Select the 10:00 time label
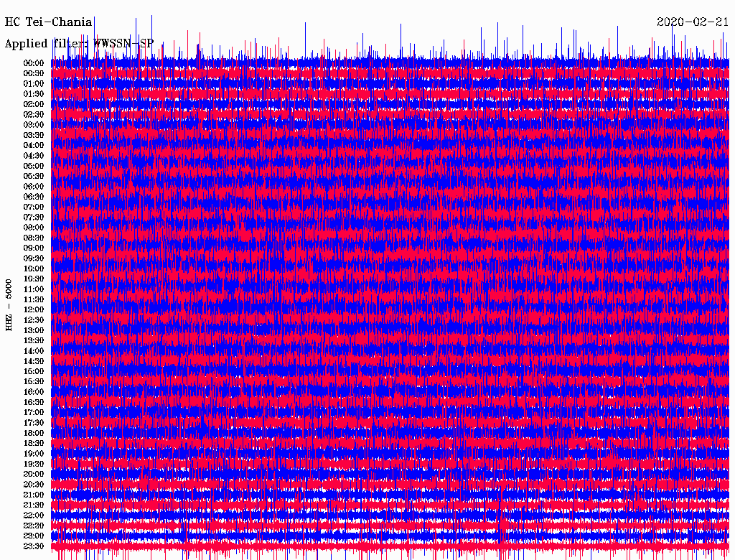The image size is (735, 560). coord(34,269)
